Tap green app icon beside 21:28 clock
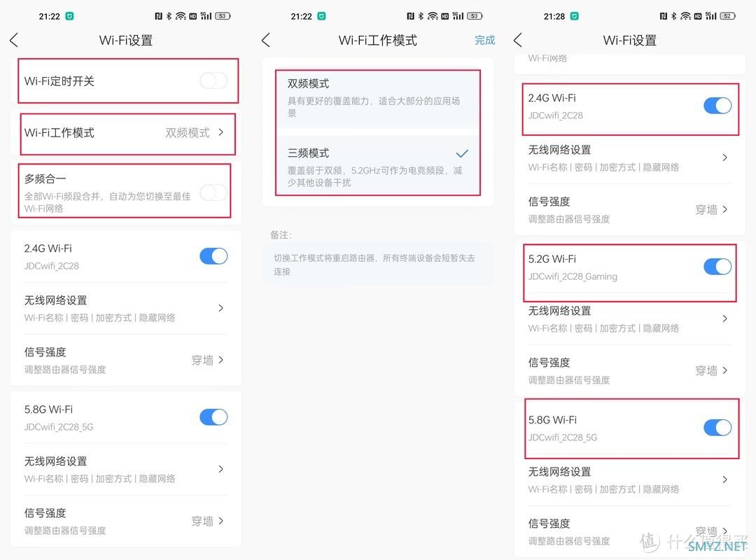This screenshot has height=560, width=756. click(x=574, y=16)
